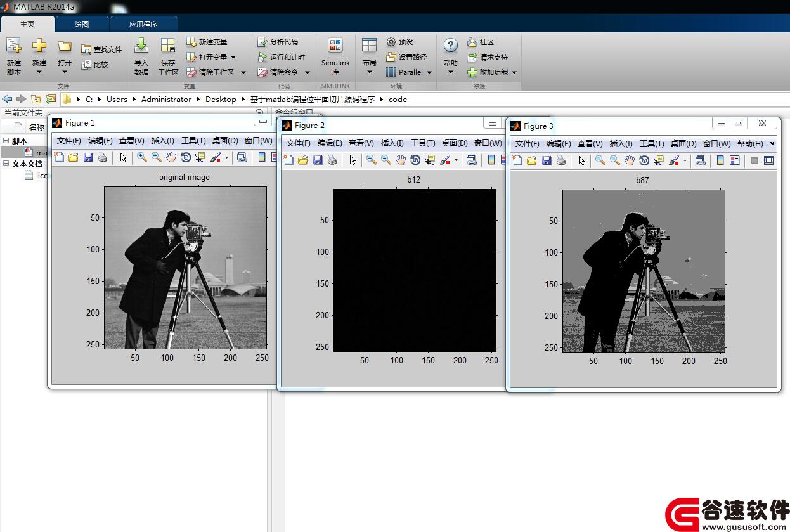Click Insert Colorbar icon in Figure 3
Screen dimensions: 790x532
point(720,161)
